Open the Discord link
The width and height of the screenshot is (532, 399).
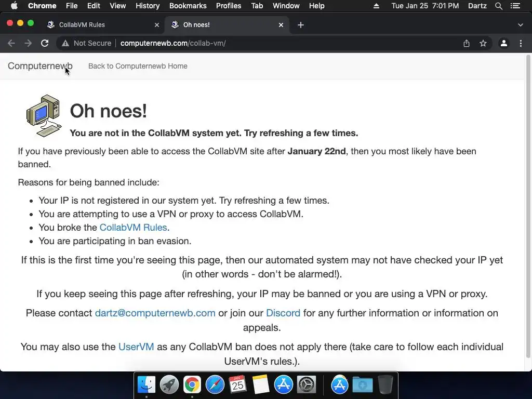(x=283, y=313)
